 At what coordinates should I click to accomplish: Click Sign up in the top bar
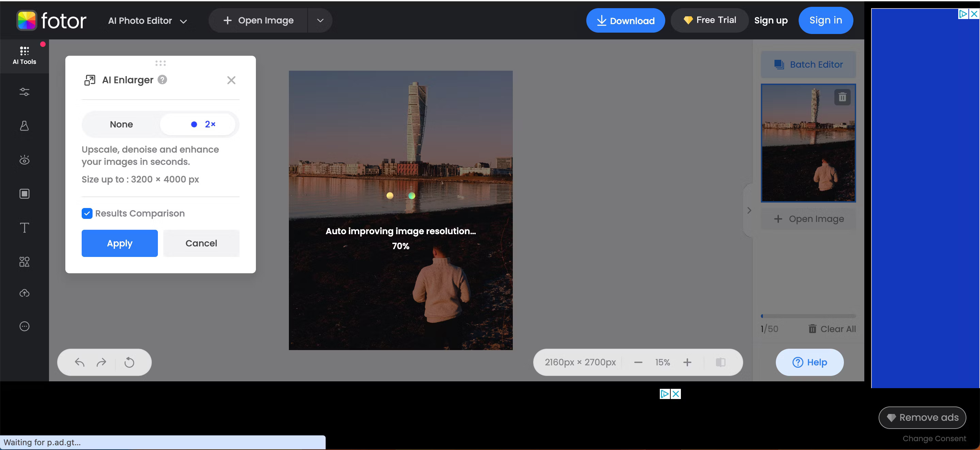[x=771, y=20]
